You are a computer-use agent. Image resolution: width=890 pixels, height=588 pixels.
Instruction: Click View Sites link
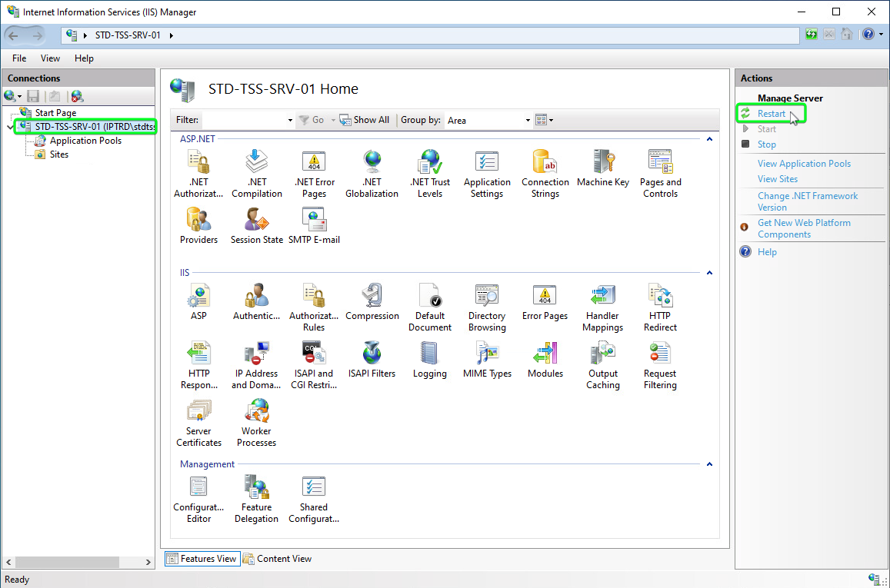click(x=778, y=178)
